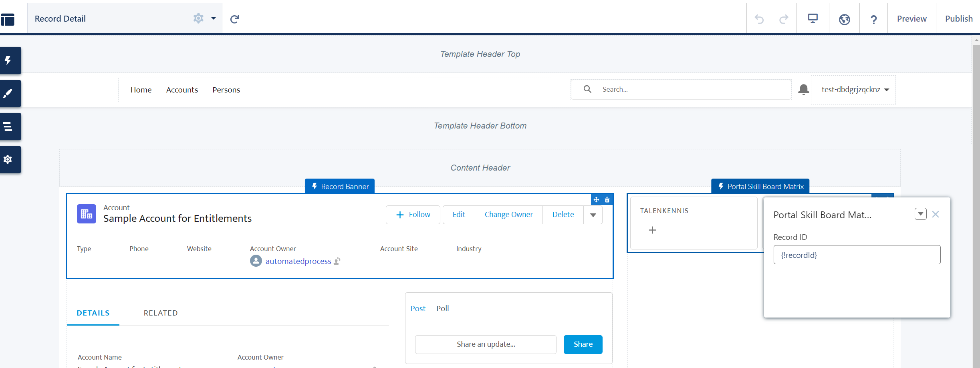Open the Settings gear in left sidebar
Screen dimensions: 980x368
tap(8, 160)
